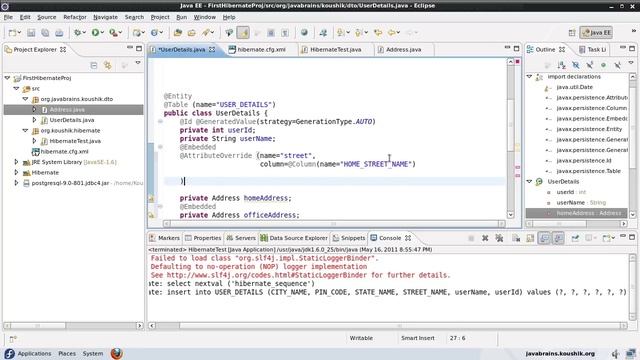Expand the Hibernate library node
The width and height of the screenshot is (640, 360).
pyautogui.click(x=16, y=172)
